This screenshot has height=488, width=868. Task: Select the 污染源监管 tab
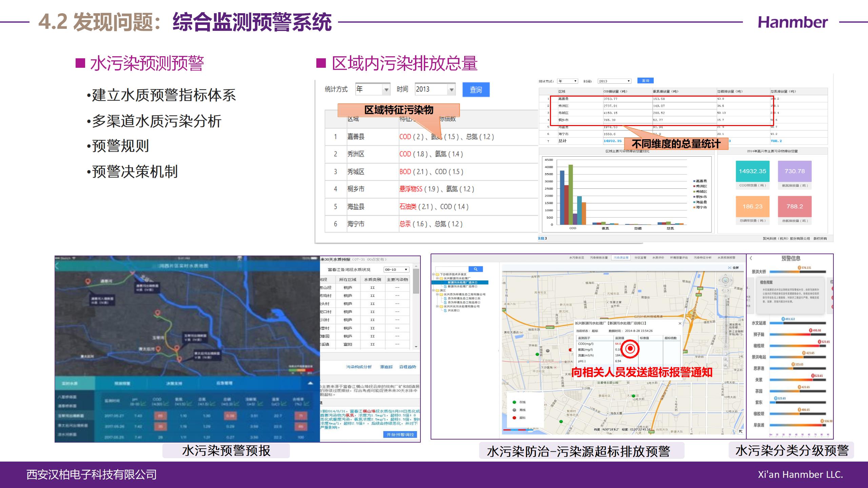click(621, 258)
